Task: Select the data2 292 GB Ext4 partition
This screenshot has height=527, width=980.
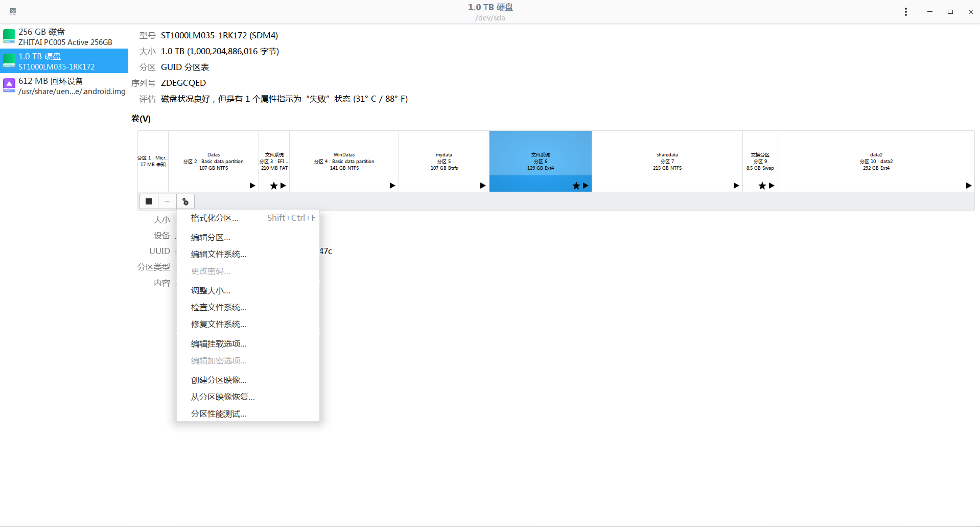Action: 876,162
